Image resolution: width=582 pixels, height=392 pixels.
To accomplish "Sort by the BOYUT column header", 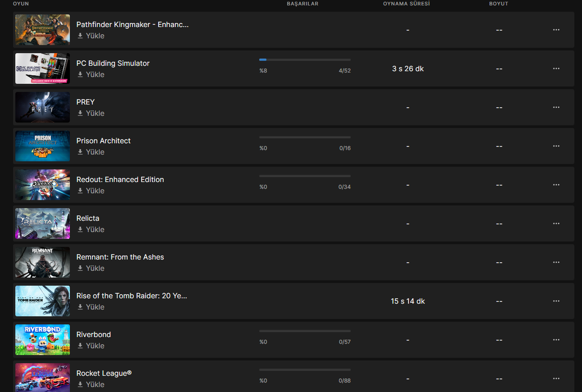I will 499,4.
